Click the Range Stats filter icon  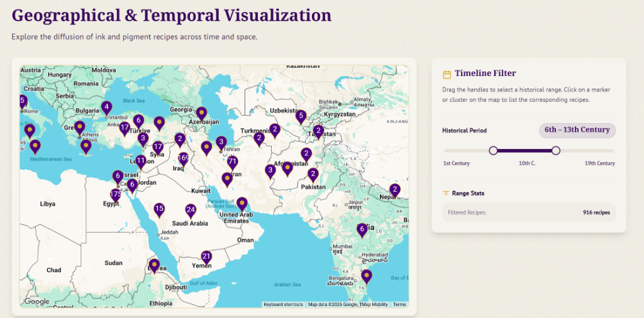[446, 194]
